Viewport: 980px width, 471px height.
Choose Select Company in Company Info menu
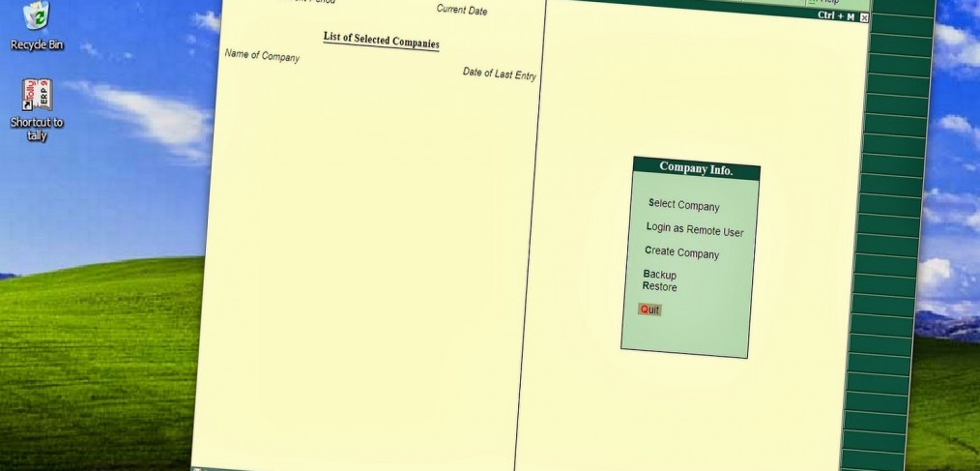pos(683,204)
